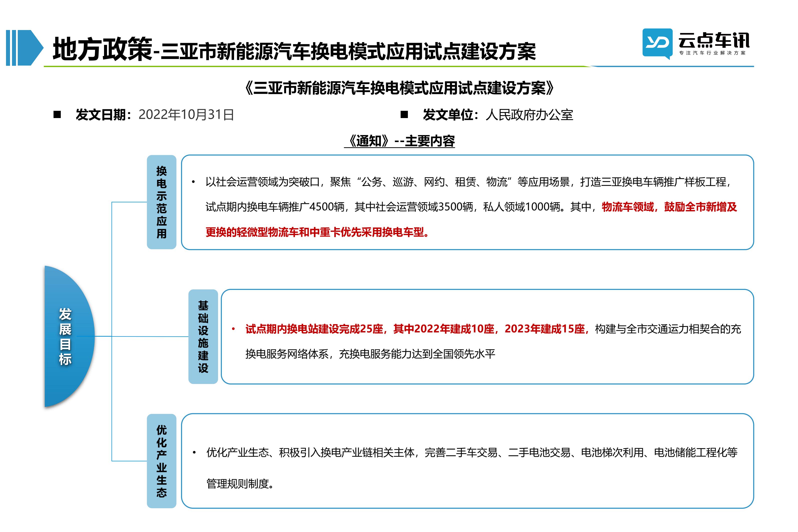
Task: Click the text 构建与全市交通运力相契合的充
Action: click(x=668, y=329)
